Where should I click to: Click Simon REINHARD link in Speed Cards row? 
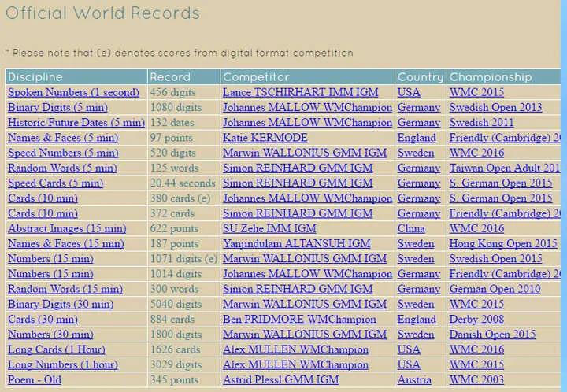click(298, 183)
